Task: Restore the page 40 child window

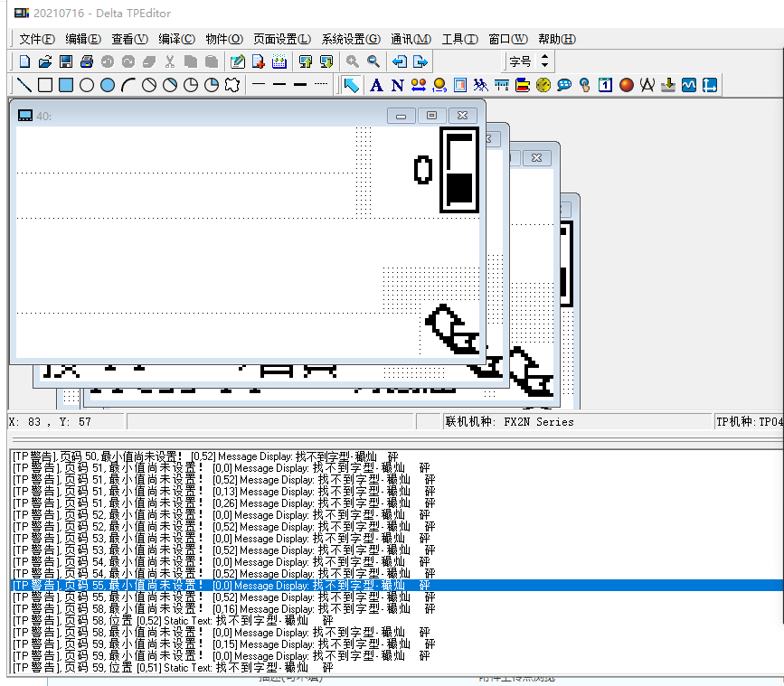Action: tap(431, 115)
